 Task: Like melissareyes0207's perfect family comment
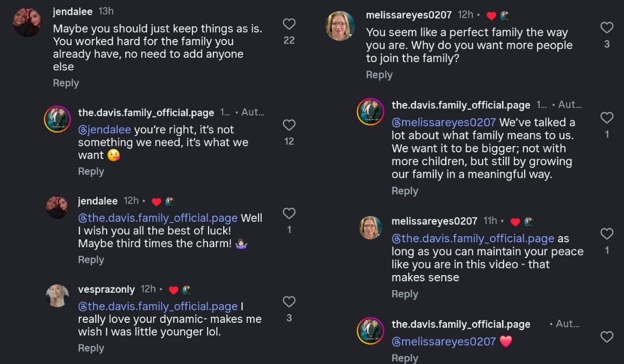606,28
